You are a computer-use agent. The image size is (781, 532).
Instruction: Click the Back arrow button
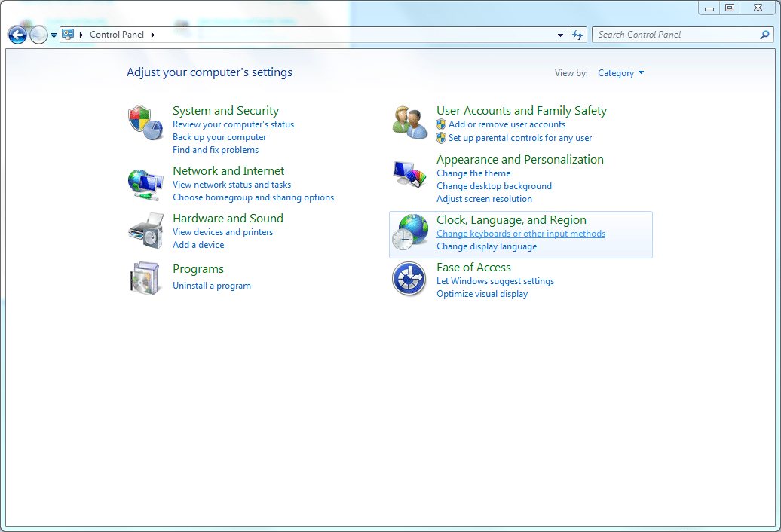(x=17, y=35)
